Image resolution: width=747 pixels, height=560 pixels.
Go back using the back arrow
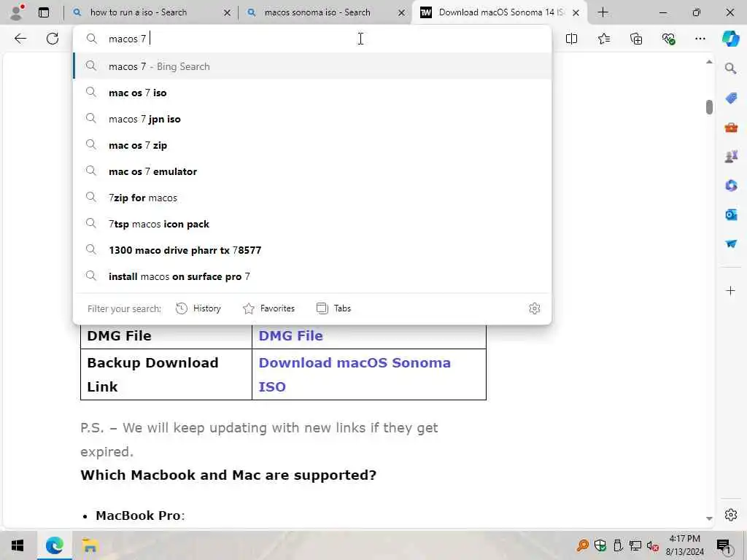[x=20, y=39]
